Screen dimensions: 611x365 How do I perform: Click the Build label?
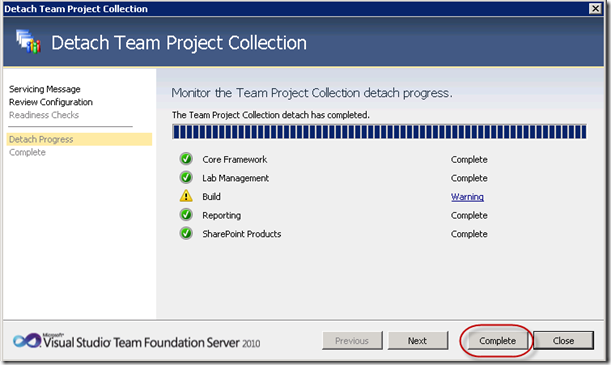click(x=211, y=197)
